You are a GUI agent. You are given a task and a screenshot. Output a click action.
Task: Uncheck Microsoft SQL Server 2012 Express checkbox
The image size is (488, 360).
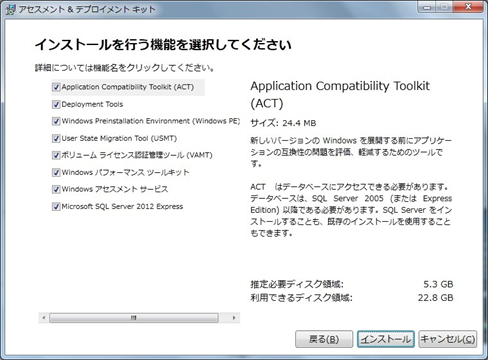pyautogui.click(x=56, y=206)
